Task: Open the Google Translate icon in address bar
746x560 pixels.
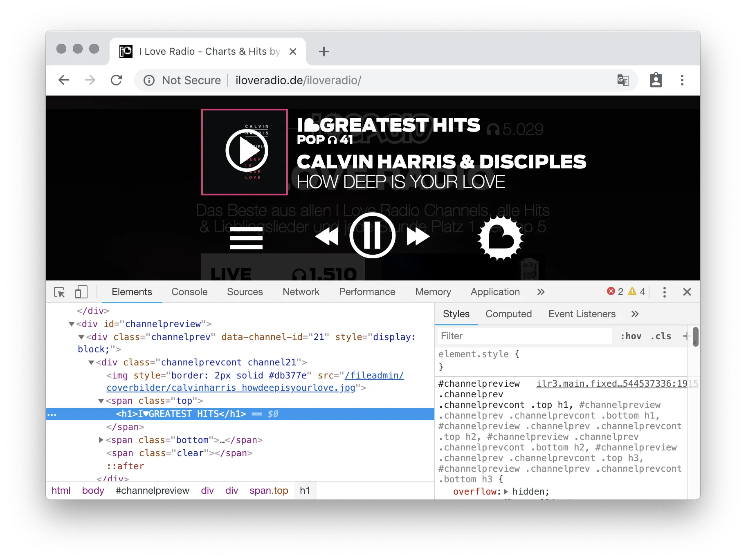Action: click(x=623, y=80)
